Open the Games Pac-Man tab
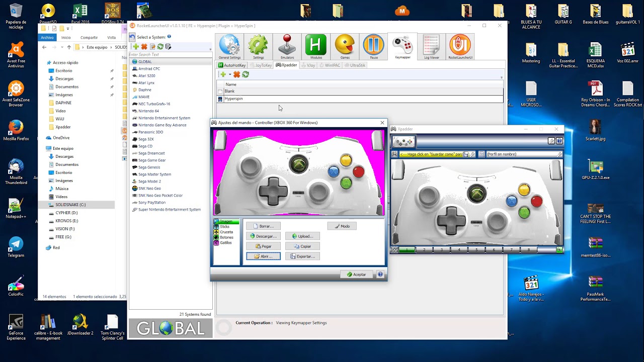 tap(345, 47)
